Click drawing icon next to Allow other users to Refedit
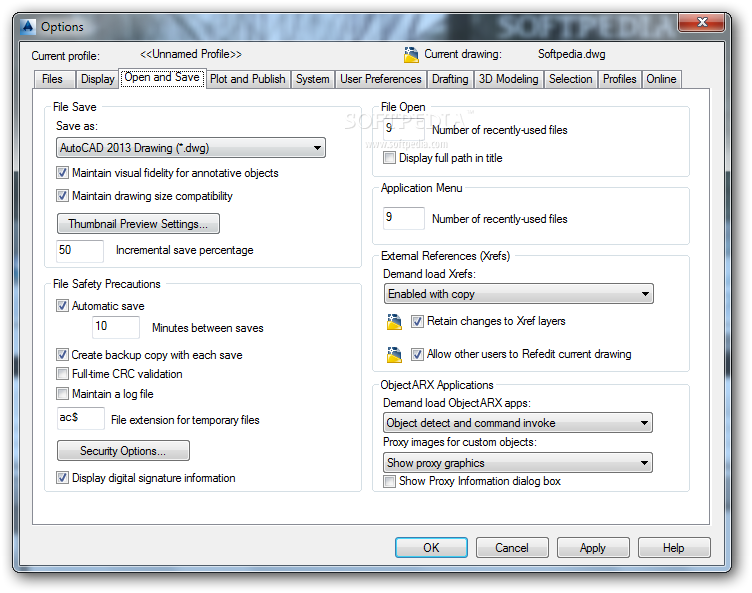This screenshot has height=593, width=752. pos(394,355)
